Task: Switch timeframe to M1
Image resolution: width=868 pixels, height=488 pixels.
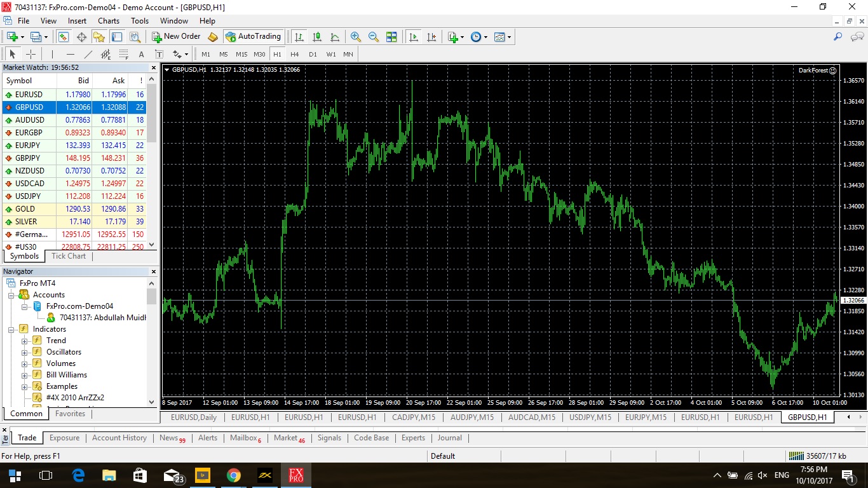Action: tap(206, 54)
